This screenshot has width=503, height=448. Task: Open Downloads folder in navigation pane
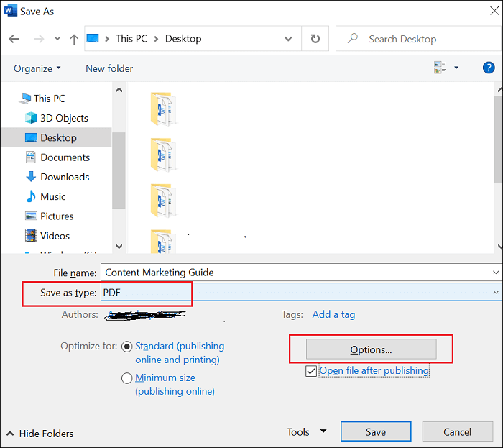[65, 177]
